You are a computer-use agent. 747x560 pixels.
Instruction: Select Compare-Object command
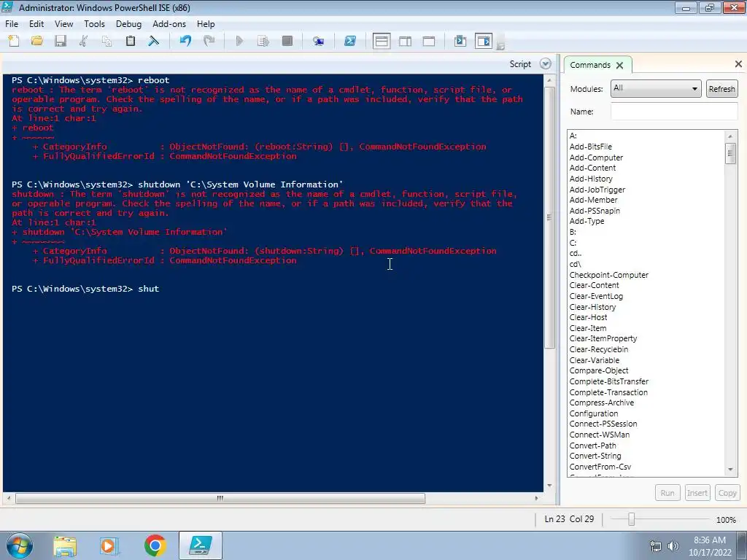(599, 370)
